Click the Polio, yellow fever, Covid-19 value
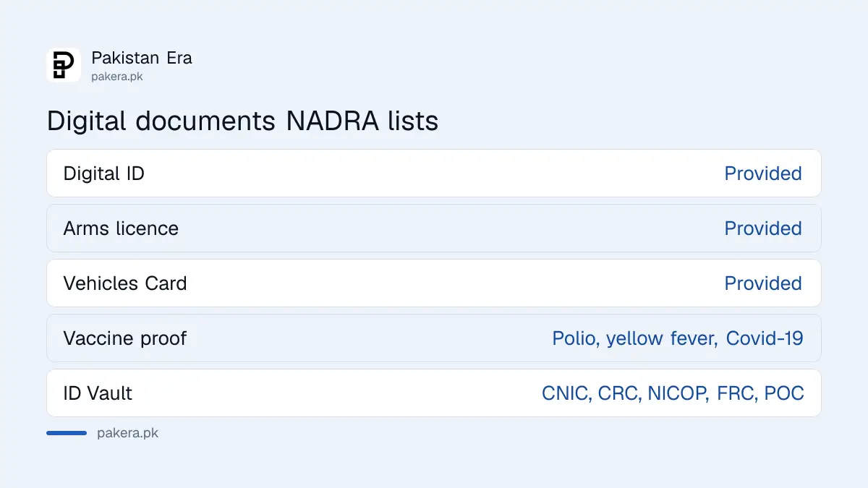The height and width of the screenshot is (488, 868). 678,338
